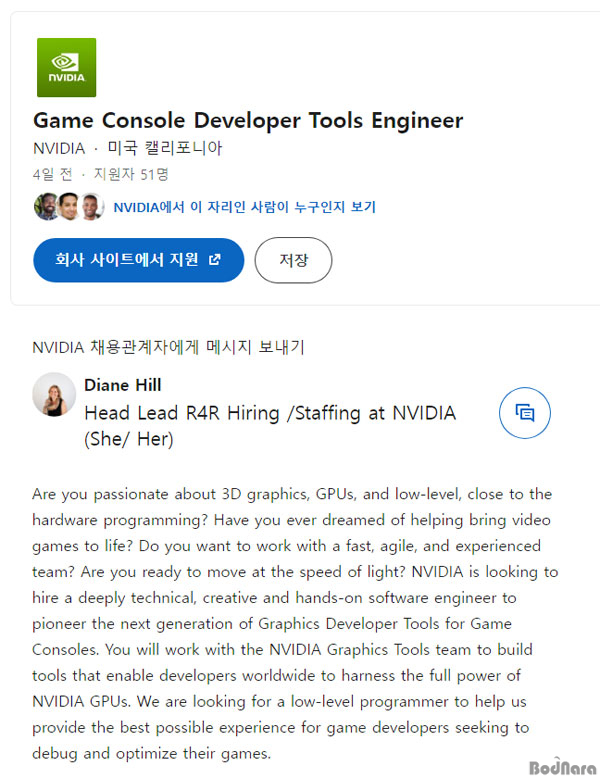Open Diane Hill's profile photo
The width and height of the screenshot is (600, 778).
pyautogui.click(x=54, y=395)
